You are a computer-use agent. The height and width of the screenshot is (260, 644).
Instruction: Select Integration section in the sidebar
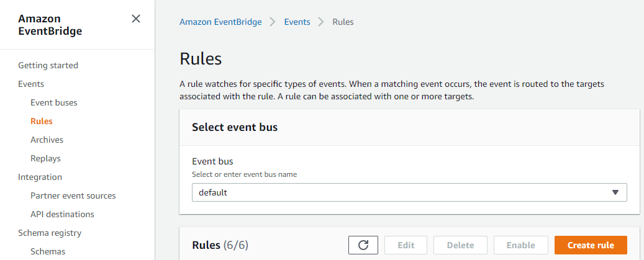(x=40, y=177)
